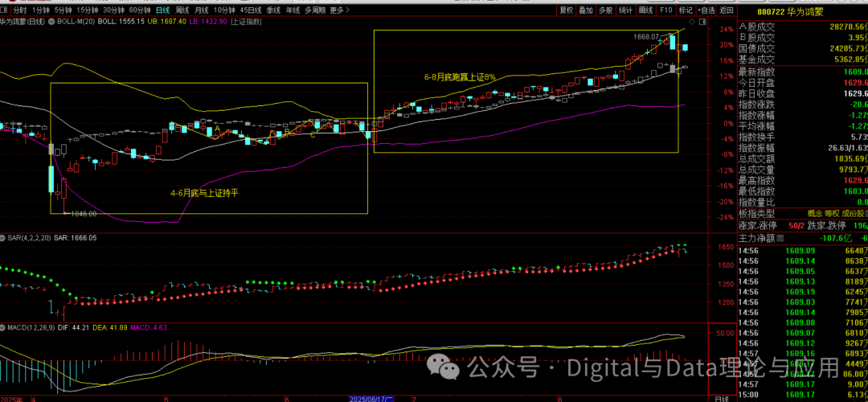Select the 5分钟 period
This screenshot has width=868, height=402.
pos(63,10)
